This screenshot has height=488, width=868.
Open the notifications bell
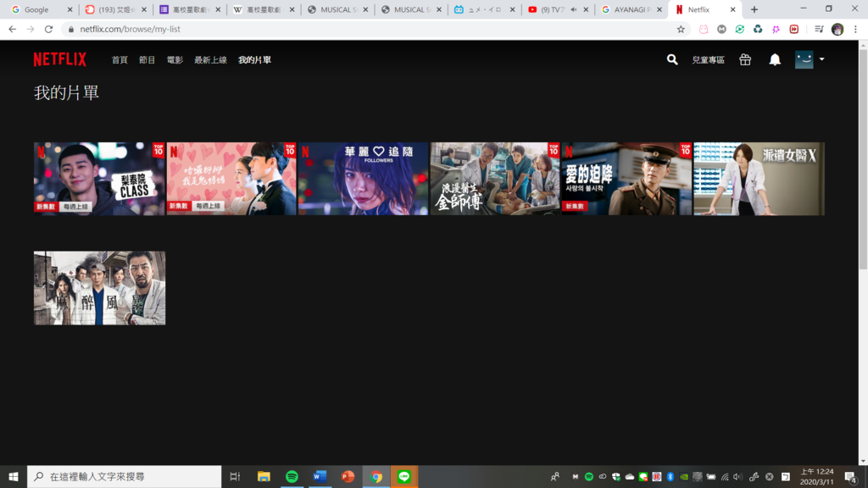pyautogui.click(x=775, y=59)
